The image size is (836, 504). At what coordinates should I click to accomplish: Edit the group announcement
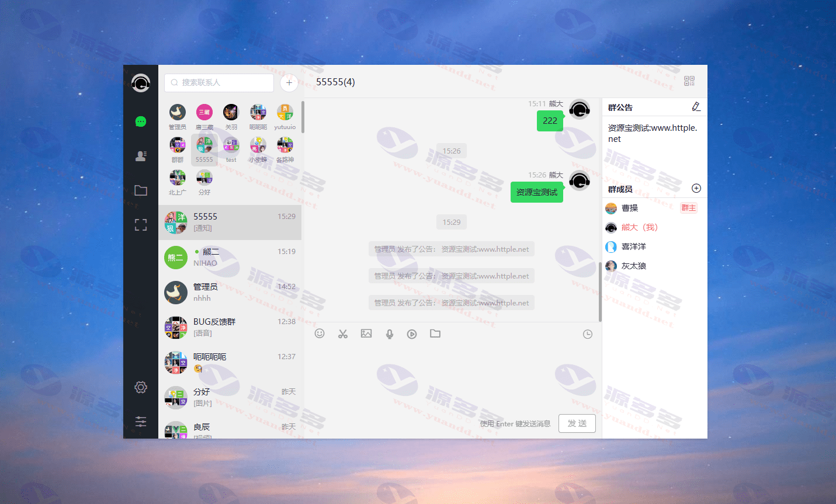point(696,106)
